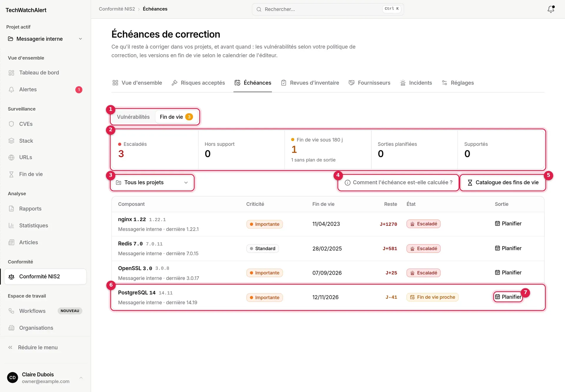Open the Vue d'ensemble tab
The image size is (565, 392).
coord(137,83)
